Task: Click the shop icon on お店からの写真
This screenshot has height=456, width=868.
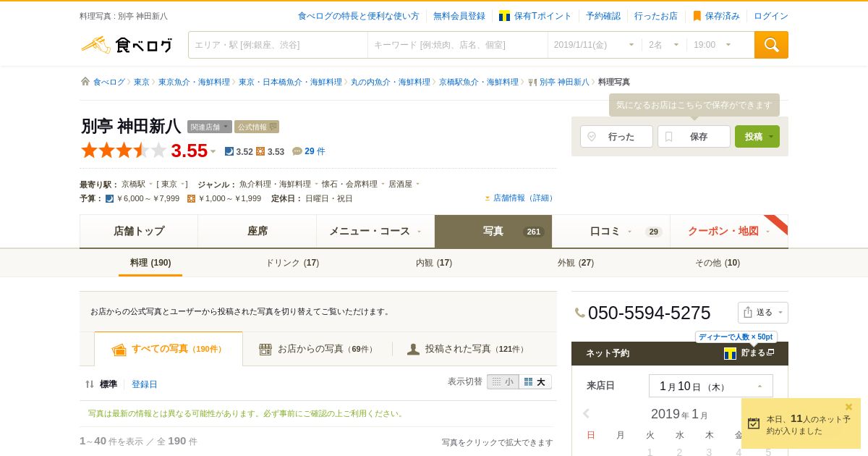Action: (265, 349)
